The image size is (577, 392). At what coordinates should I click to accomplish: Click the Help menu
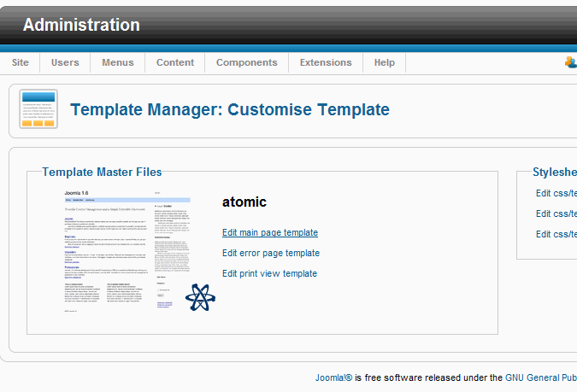385,62
